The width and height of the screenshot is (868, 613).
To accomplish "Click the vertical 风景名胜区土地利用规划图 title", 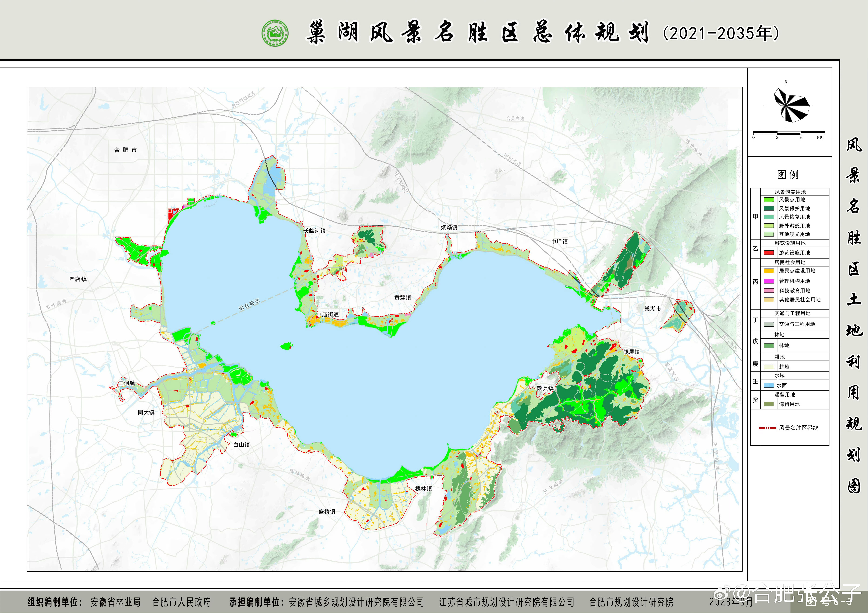I will pos(854,316).
